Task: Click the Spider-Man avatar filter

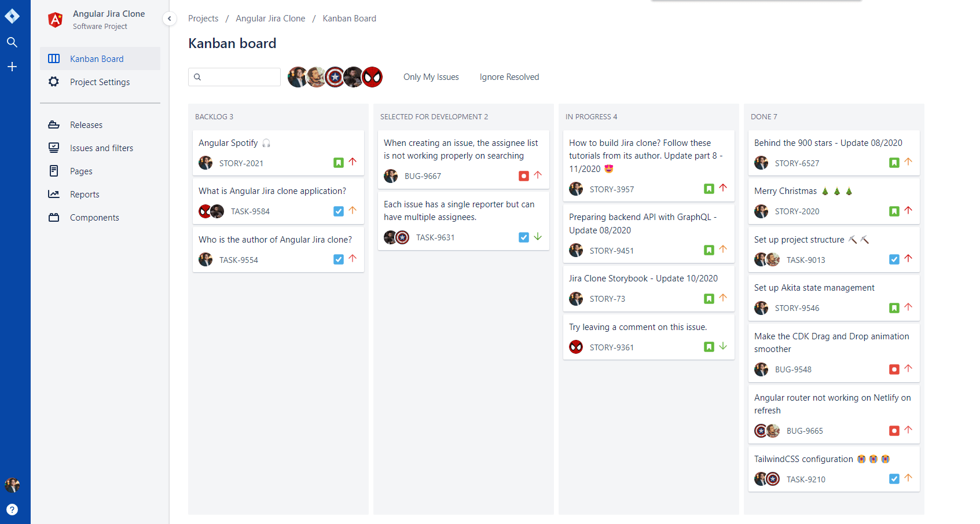Action: [x=373, y=77]
